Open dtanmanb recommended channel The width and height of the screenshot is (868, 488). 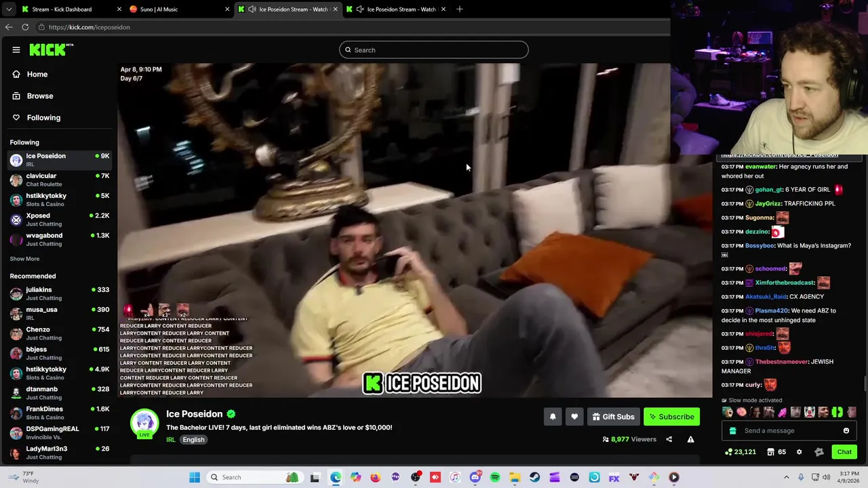[60, 393]
